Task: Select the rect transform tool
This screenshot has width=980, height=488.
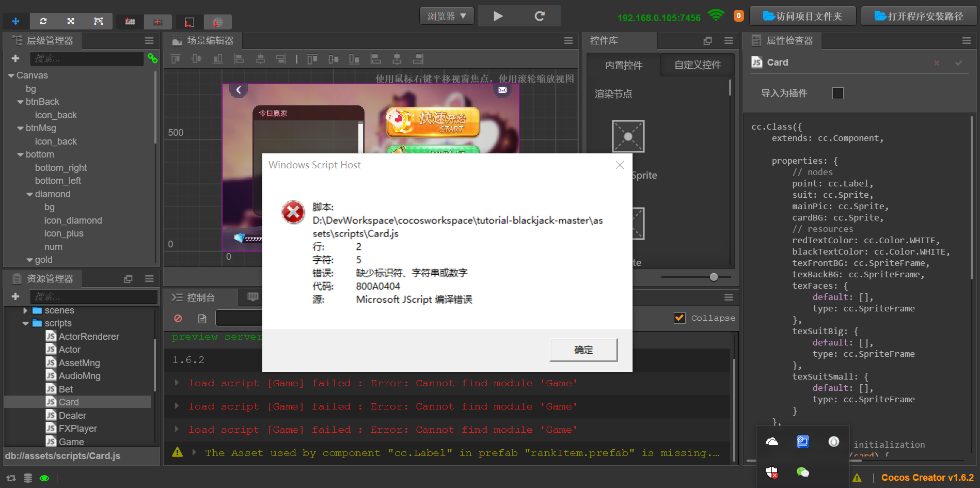Action: (98, 21)
